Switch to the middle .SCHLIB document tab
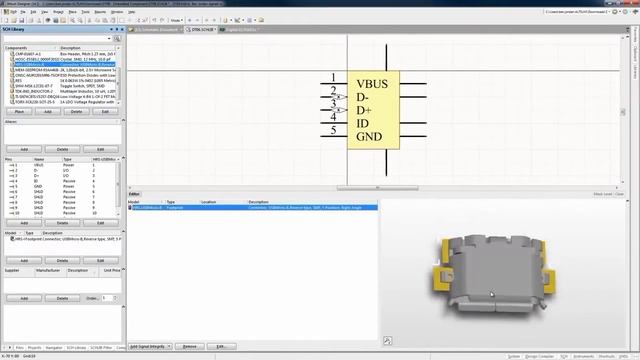640x360 pixels. point(200,29)
